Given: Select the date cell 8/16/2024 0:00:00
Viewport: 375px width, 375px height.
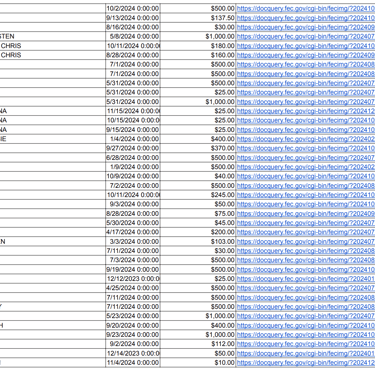Looking at the screenshot, I should point(133,27).
